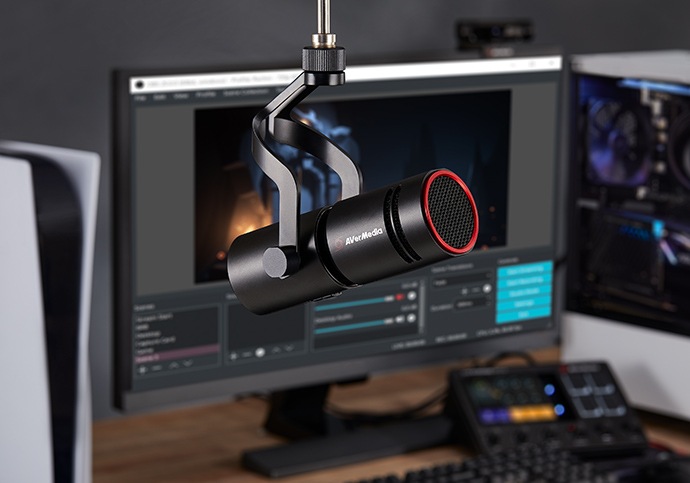Click the Exit button in Controls
Screen dimensions: 690x483
pyautogui.click(x=523, y=315)
